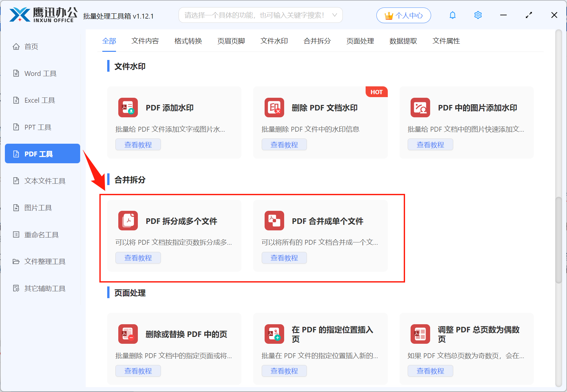Open the 删除 PDF 文档水印 tool icon

[274, 108]
